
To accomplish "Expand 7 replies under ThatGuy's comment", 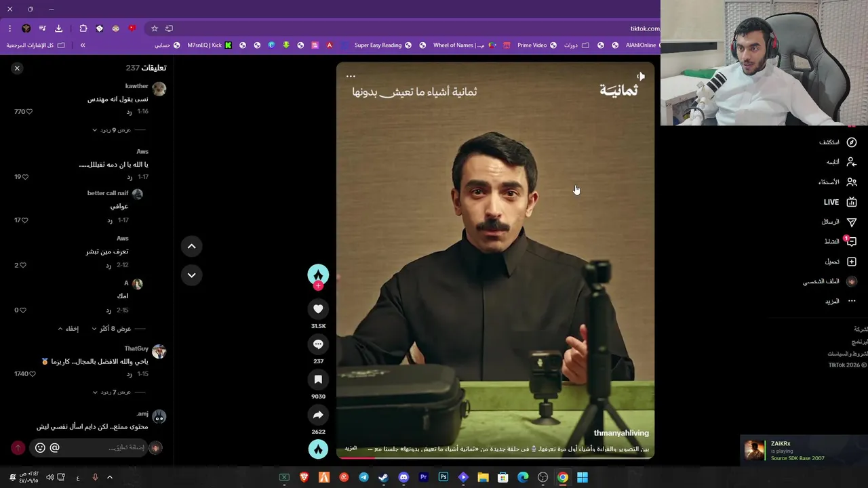I will click(112, 392).
